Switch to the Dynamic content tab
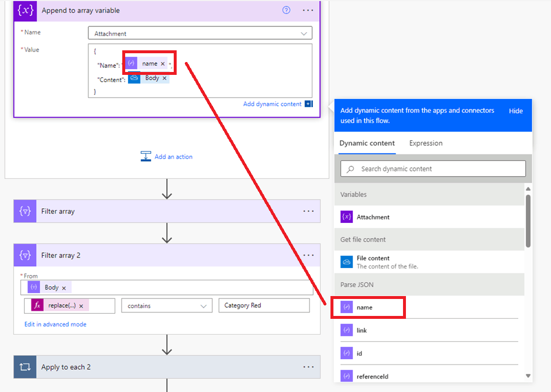This screenshot has height=392, width=551. [x=367, y=143]
